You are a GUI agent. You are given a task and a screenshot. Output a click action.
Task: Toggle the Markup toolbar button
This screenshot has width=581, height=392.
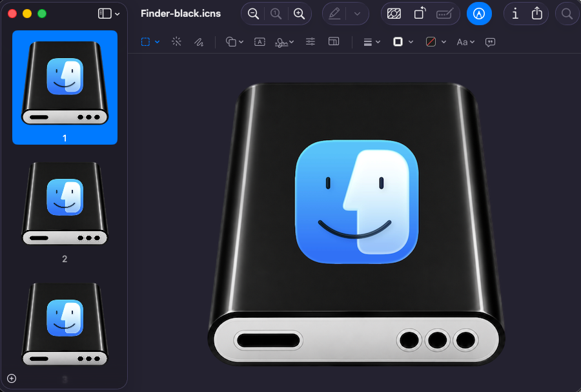tap(479, 14)
